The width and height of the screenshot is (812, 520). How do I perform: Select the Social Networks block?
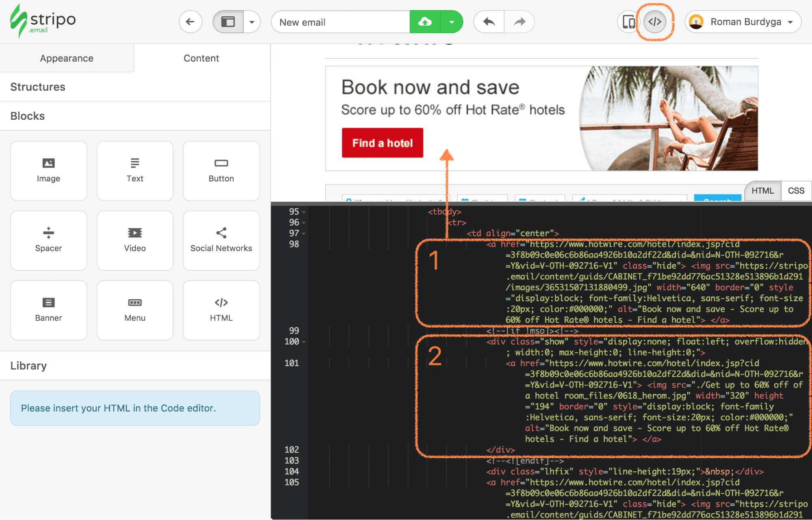point(221,240)
